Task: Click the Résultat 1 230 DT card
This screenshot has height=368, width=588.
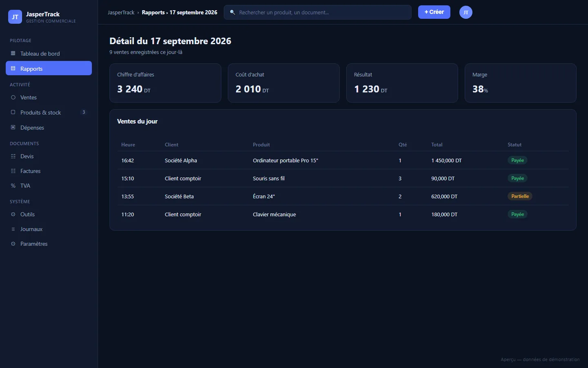Action: [402, 83]
